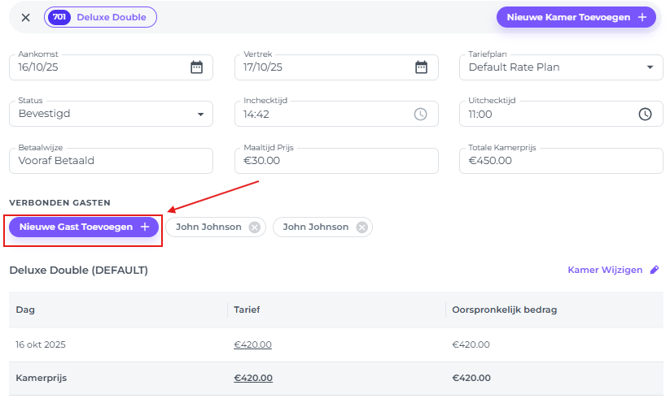Image resolution: width=670 pixels, height=407 pixels.
Task: Click the underlined €420.00 tarief for 16 okt
Action: tap(252, 345)
